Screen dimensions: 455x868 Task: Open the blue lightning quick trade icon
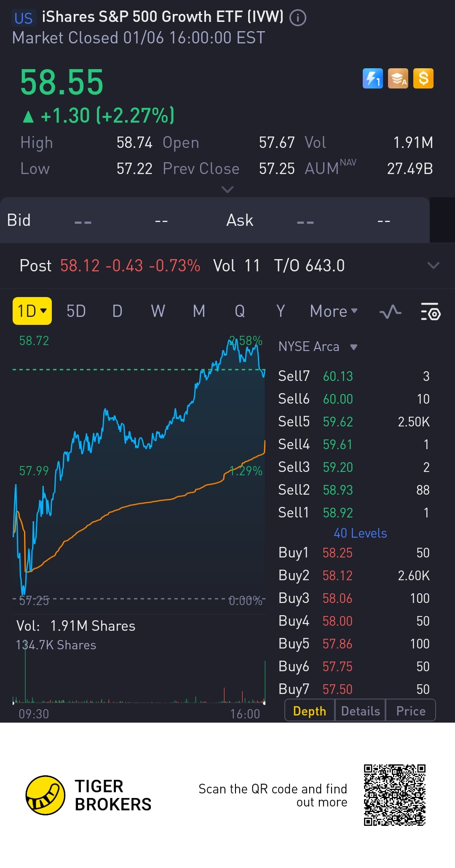coord(373,78)
